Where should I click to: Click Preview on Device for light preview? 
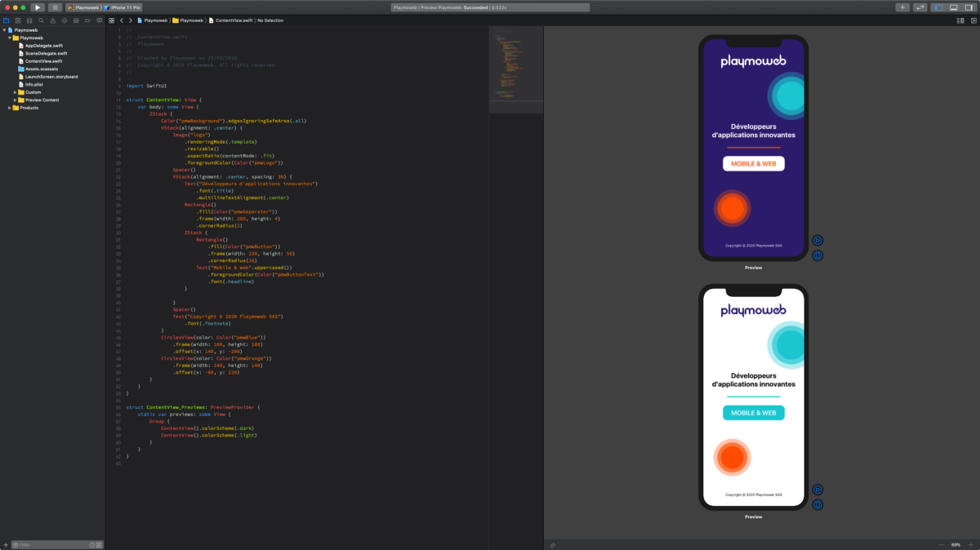click(817, 505)
